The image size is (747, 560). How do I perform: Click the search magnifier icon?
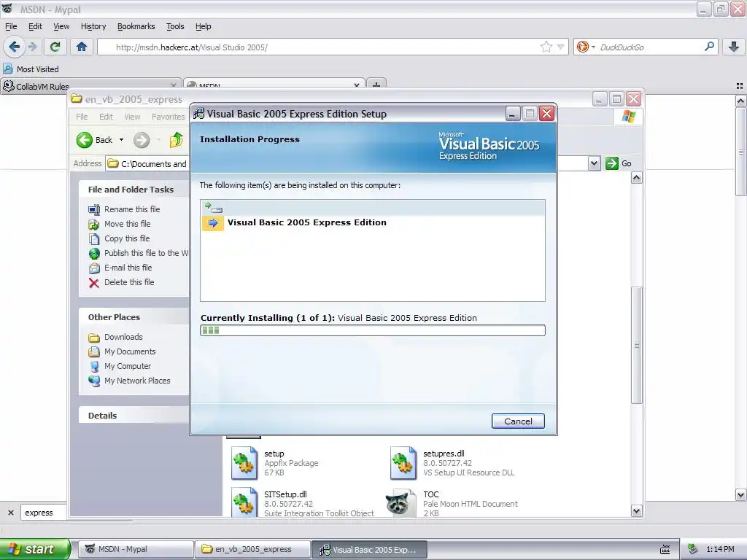click(709, 47)
